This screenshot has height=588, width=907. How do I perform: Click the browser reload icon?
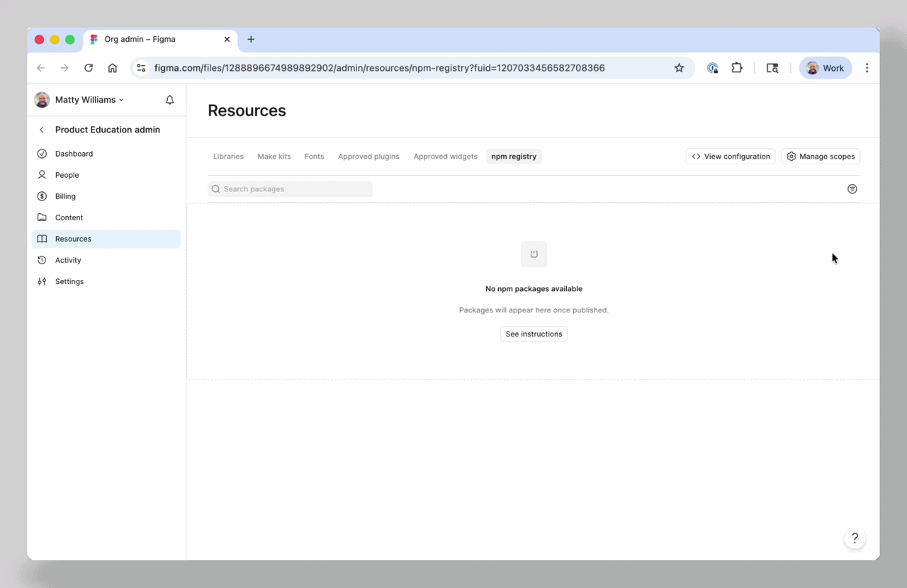pyautogui.click(x=89, y=68)
